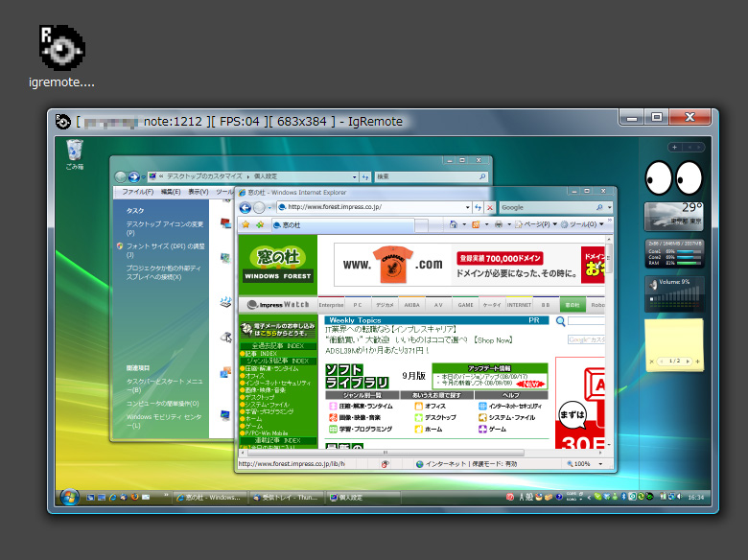The image size is (748, 560).
Task: Click the IE Refresh button
Action: click(x=478, y=207)
